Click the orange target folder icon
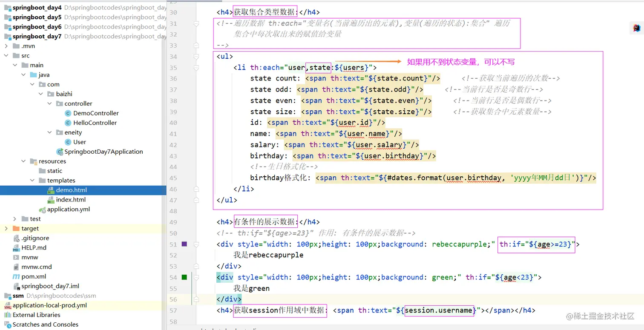 pyautogui.click(x=16, y=229)
